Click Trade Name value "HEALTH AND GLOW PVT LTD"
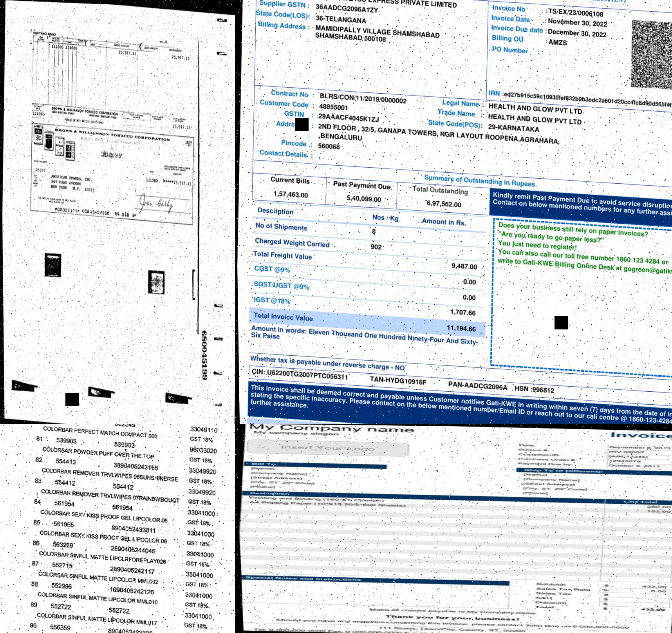Image resolution: width=672 pixels, height=633 pixels. 535,119
